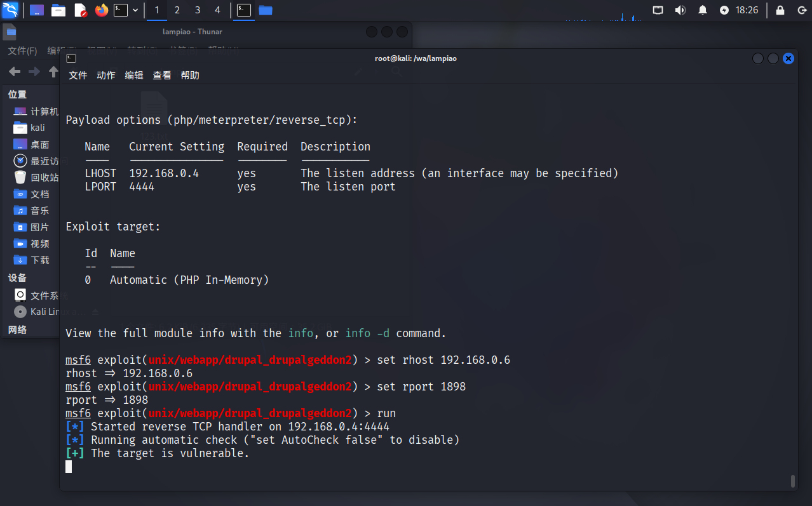Select the Thunar window button in the taskbar
Image resolution: width=812 pixels, height=506 pixels.
tap(266, 10)
